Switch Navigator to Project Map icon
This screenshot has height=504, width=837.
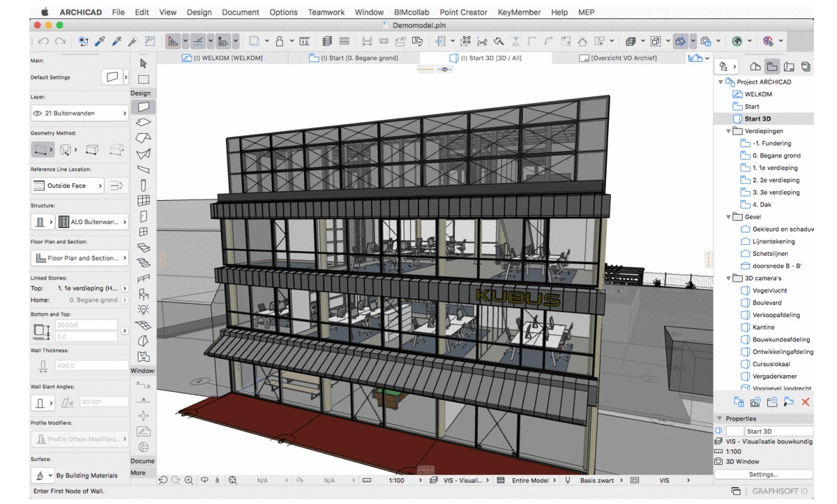[755, 67]
